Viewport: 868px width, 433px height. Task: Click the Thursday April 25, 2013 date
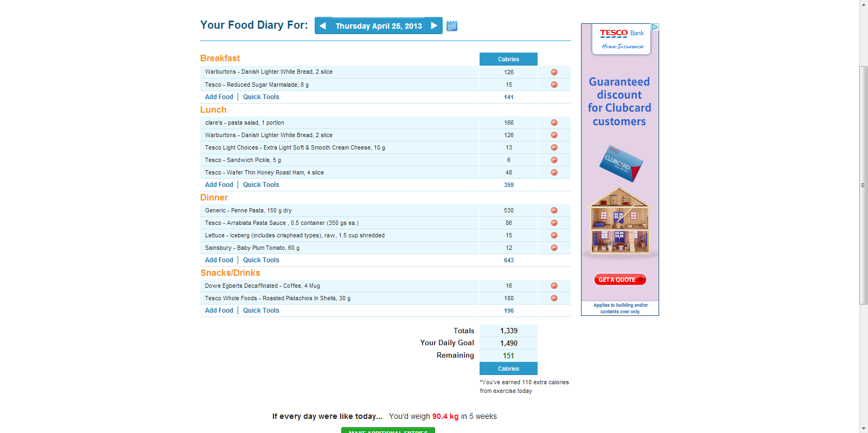379,26
